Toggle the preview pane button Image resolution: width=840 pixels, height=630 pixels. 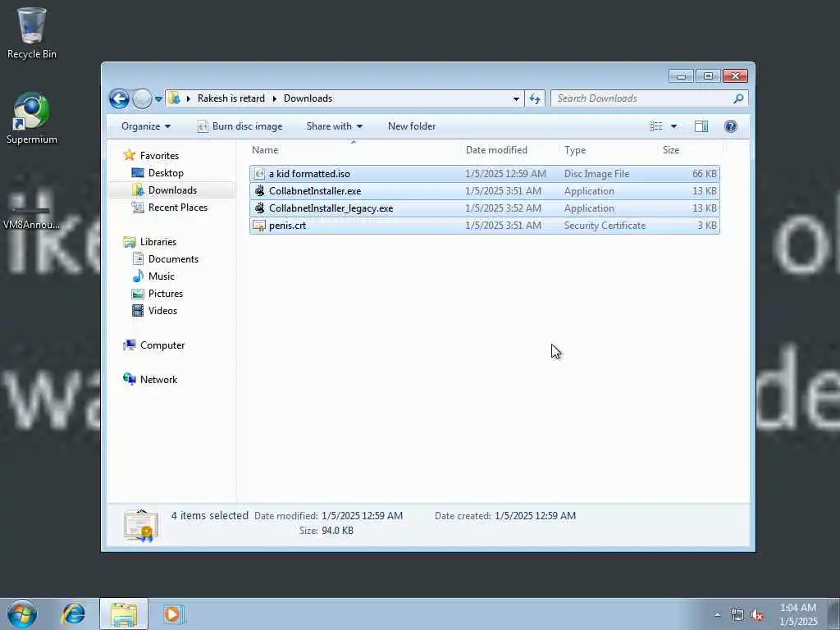pyautogui.click(x=701, y=126)
